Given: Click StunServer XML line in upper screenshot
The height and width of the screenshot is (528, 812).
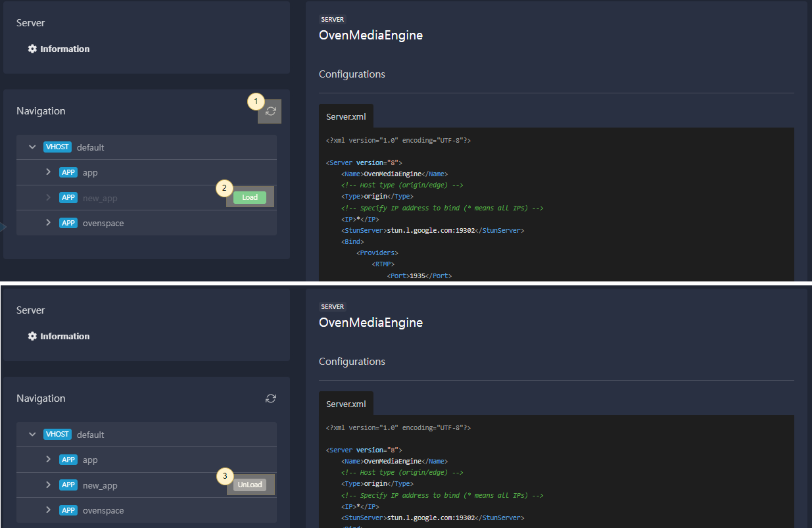Looking at the screenshot, I should point(433,231).
